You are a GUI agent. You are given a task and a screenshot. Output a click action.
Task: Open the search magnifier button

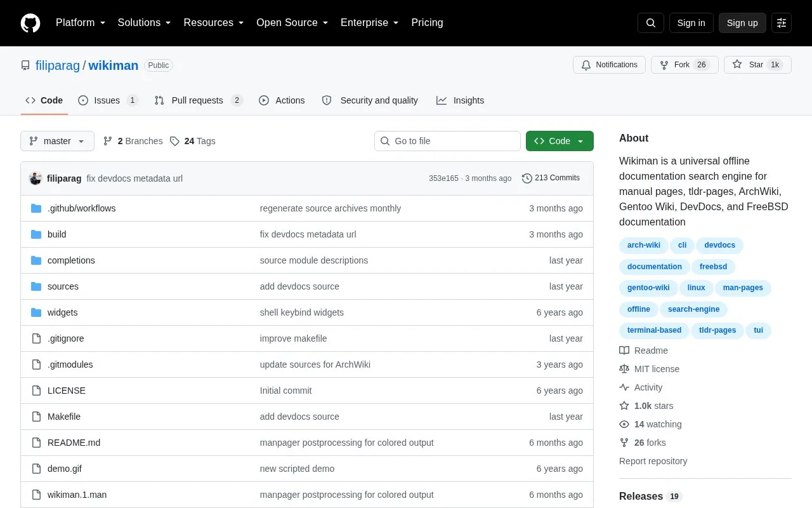[x=651, y=23]
